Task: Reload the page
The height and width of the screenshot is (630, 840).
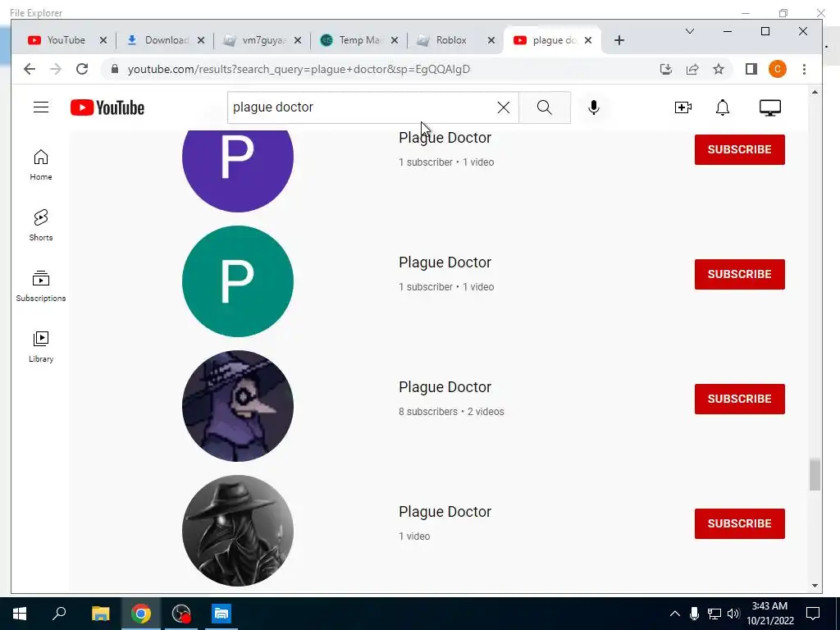Action: point(81,69)
